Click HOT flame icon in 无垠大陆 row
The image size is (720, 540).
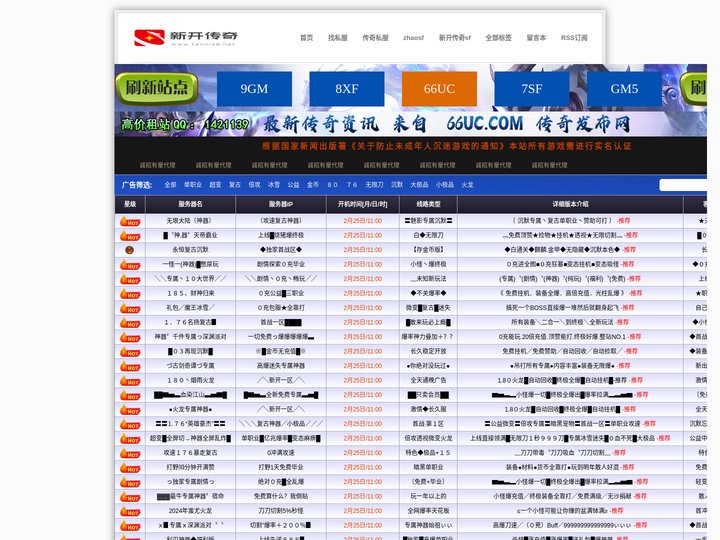130,221
